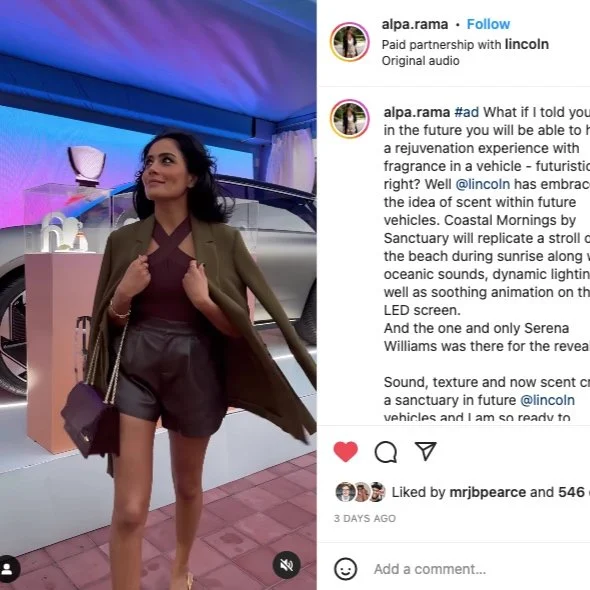Open the 3 DAYS AGO timestamp

coord(365,519)
